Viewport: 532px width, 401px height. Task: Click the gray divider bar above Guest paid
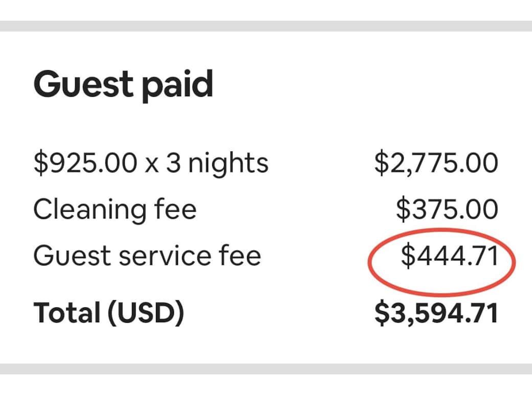(266, 26)
